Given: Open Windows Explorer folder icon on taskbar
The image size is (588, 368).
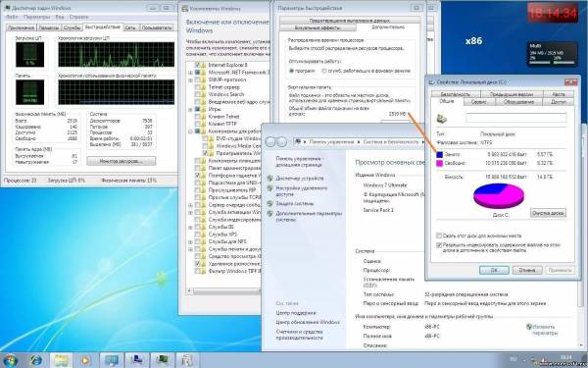Looking at the screenshot, I should 61,361.
